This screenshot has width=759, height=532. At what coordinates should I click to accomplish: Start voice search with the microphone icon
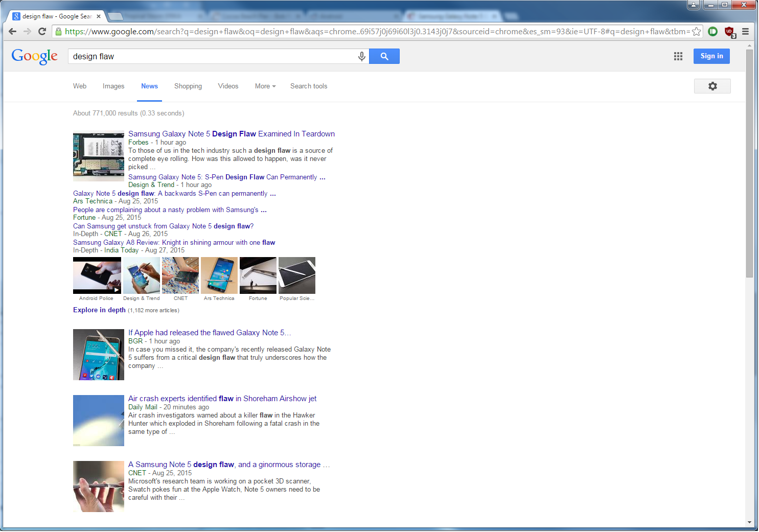362,56
